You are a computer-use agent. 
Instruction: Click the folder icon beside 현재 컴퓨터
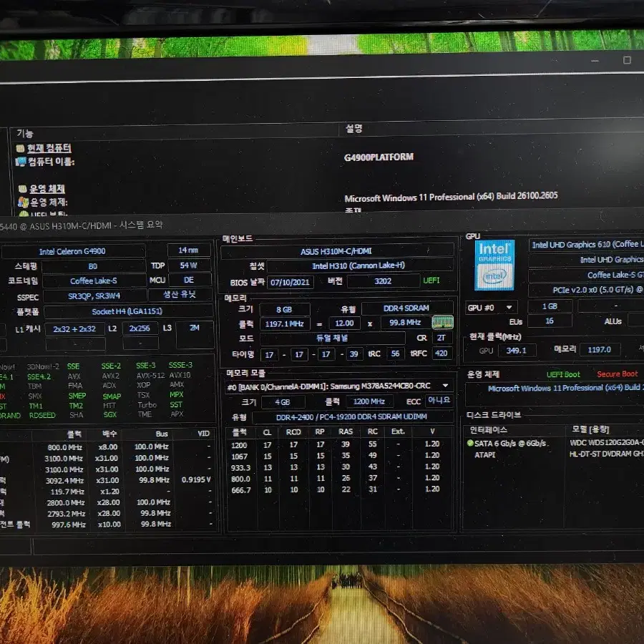click(20, 148)
